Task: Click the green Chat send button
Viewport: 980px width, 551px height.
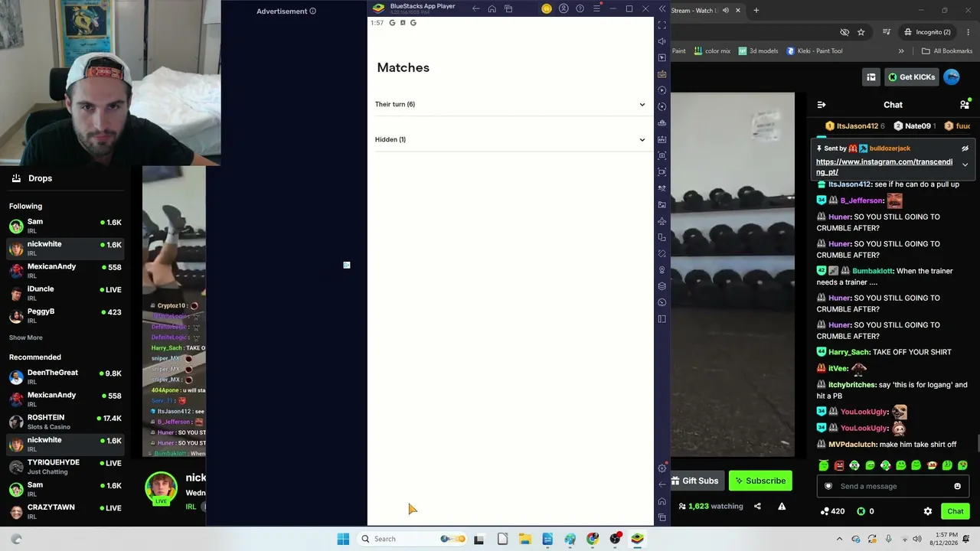Action: coord(955,511)
